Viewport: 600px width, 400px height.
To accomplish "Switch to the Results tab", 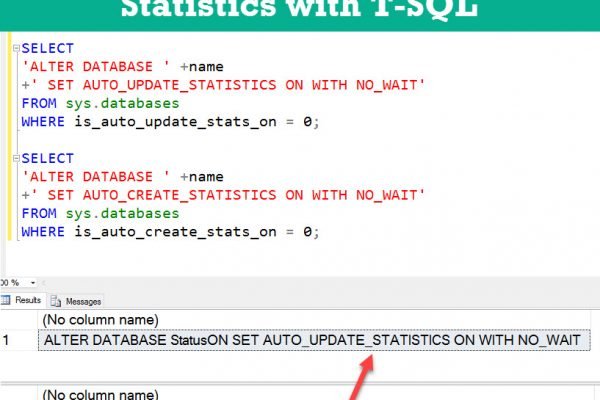I will coord(23,300).
